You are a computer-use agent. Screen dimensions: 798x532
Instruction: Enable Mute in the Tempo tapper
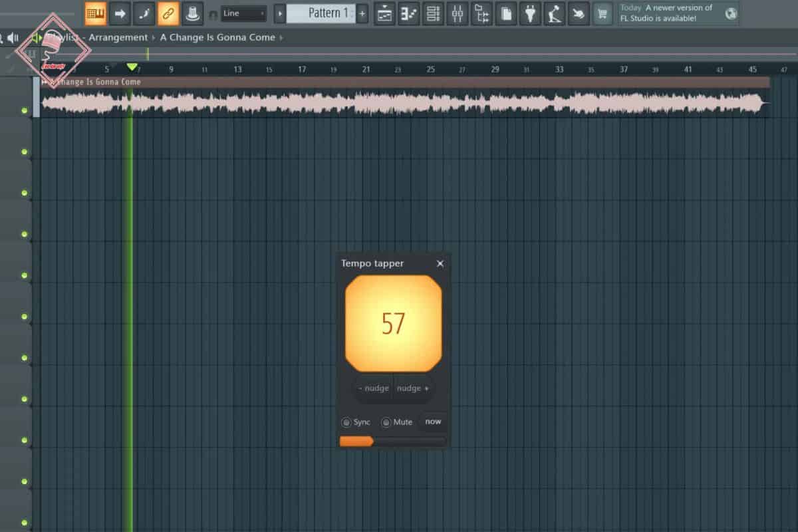(386, 422)
